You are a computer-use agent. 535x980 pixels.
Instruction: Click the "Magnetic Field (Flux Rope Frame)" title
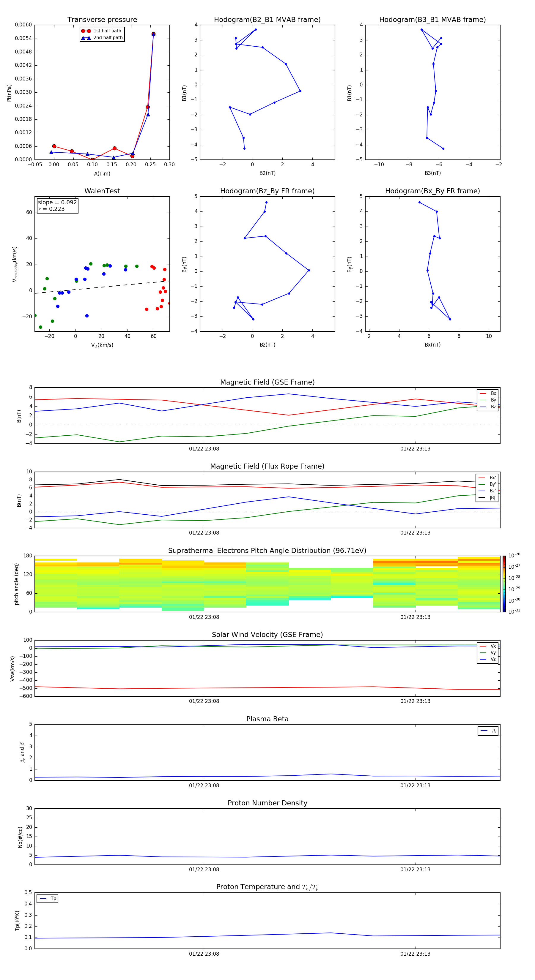(267, 467)
